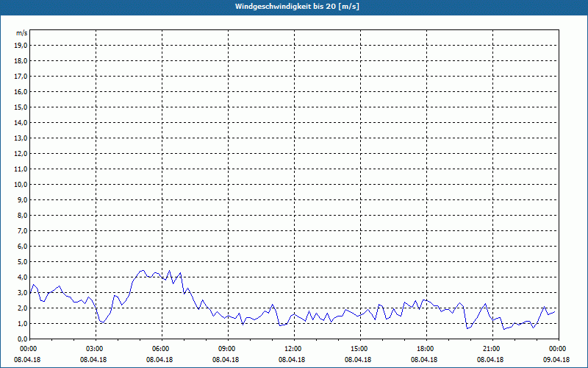Click the 3,0 y-axis value
588x368 pixels.
[x=23, y=292]
